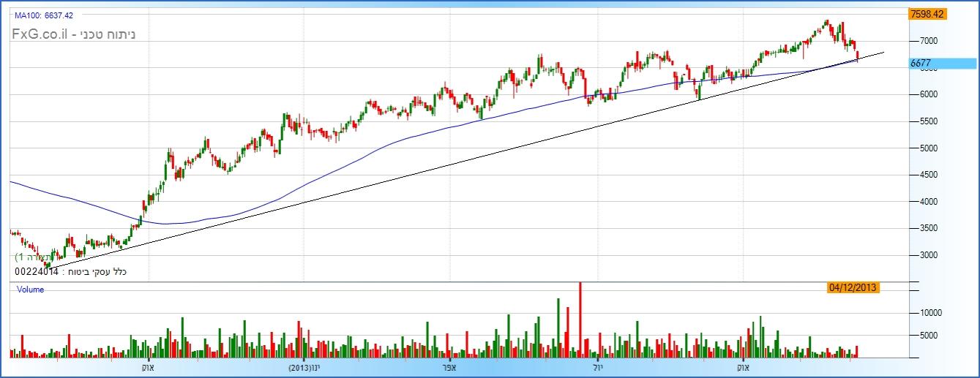Select the tallest red volume bar
This screenshot has height=378, width=980.
(580, 320)
